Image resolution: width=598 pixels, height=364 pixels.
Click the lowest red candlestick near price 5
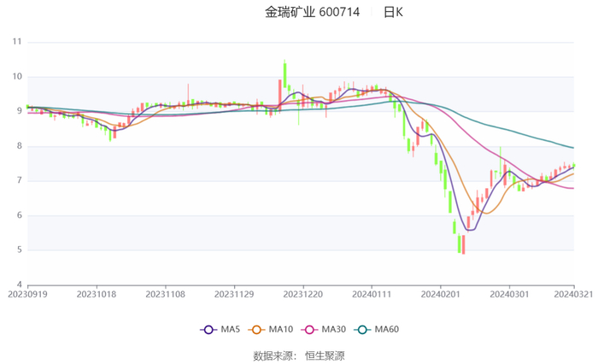click(x=463, y=244)
